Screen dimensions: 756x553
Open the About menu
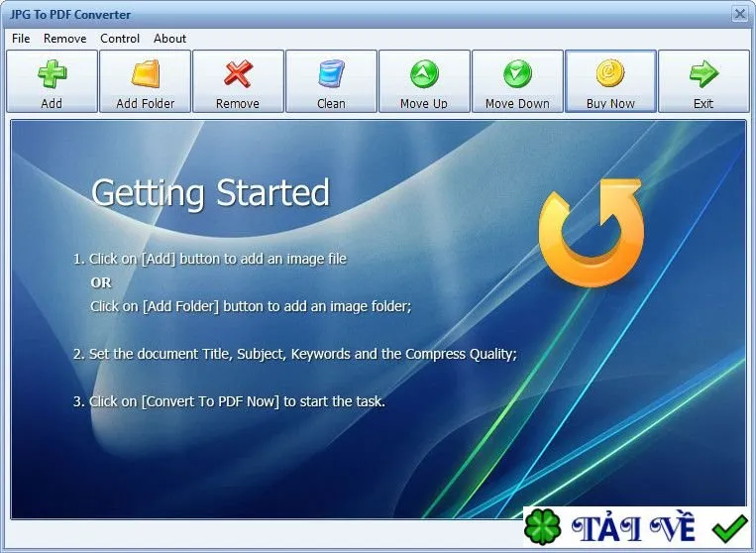click(x=169, y=39)
